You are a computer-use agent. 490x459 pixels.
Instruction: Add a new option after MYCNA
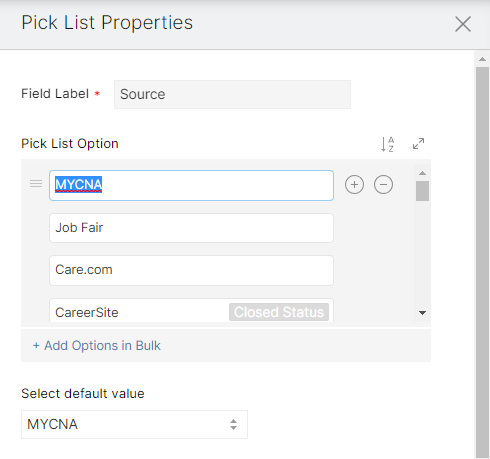pyautogui.click(x=354, y=184)
